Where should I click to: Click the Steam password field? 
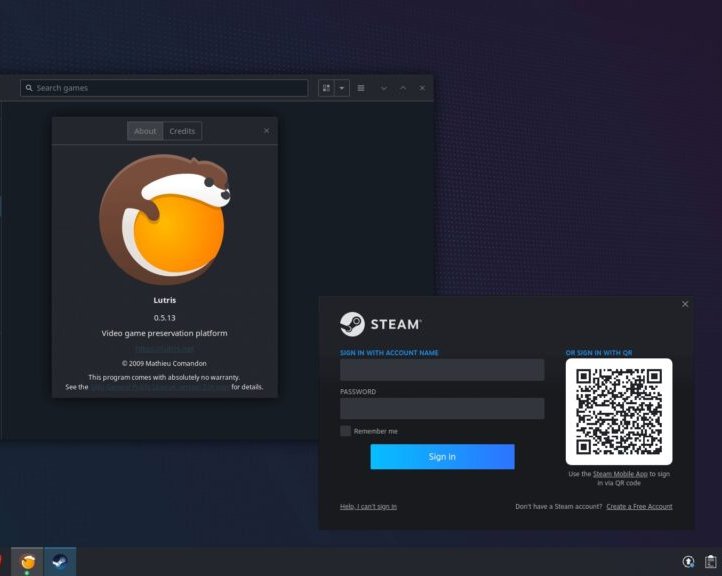pos(442,408)
